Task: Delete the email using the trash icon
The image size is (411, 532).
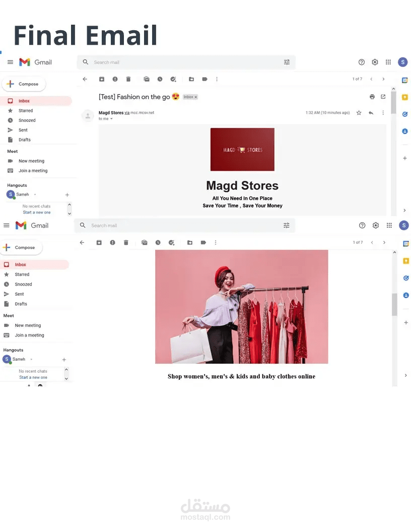Action: [127, 79]
